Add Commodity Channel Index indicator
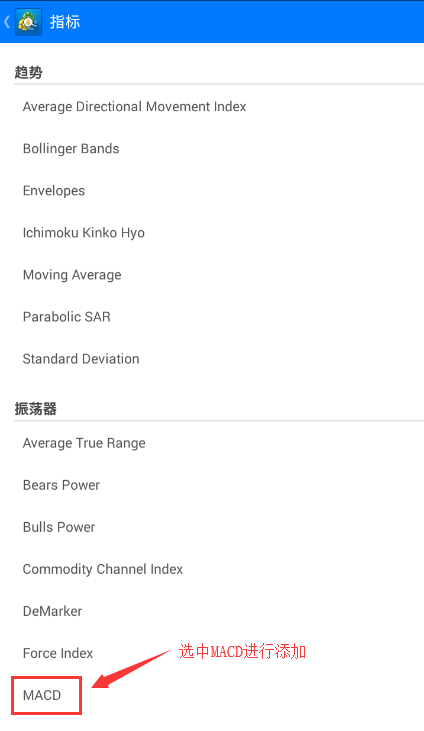Viewport: 424px width, 731px height. pyautogui.click(x=212, y=569)
